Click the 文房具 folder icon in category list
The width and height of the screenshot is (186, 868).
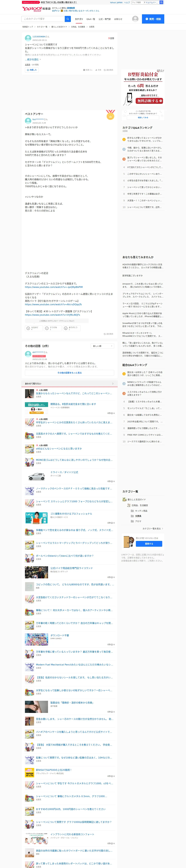pyautogui.click(x=132, y=516)
